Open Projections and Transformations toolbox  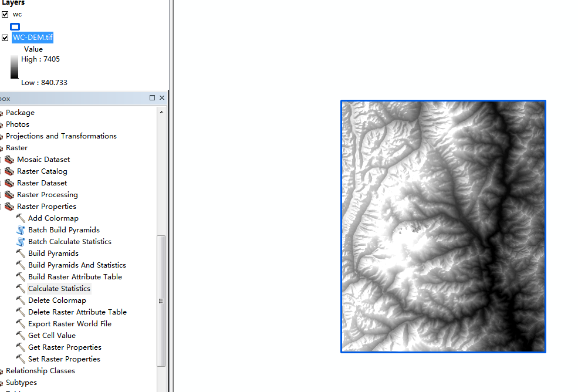(x=61, y=136)
